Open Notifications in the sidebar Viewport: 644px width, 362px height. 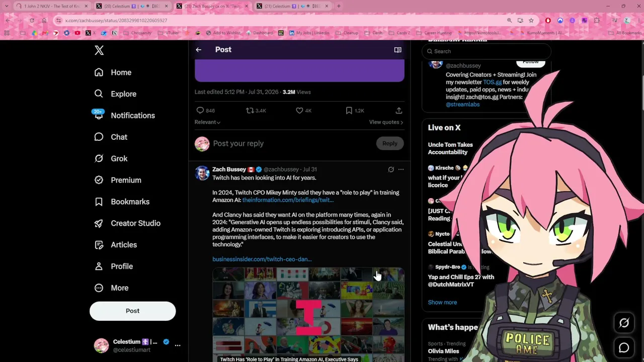click(x=124, y=116)
